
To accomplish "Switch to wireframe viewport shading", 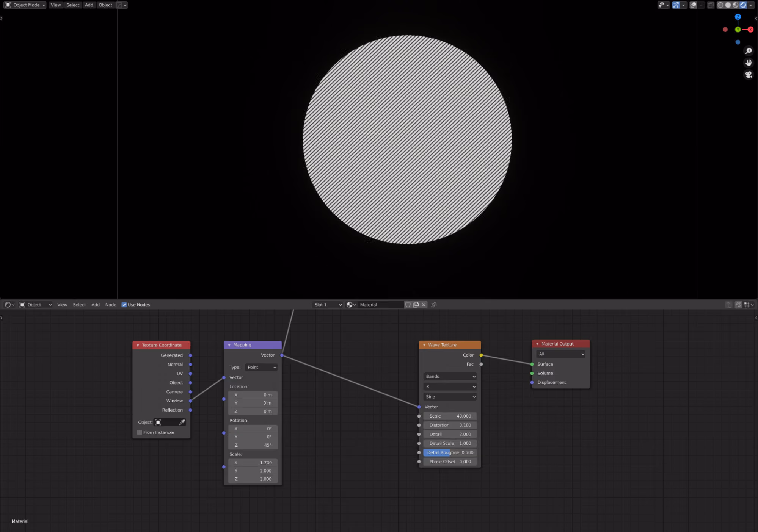I will pos(720,5).
